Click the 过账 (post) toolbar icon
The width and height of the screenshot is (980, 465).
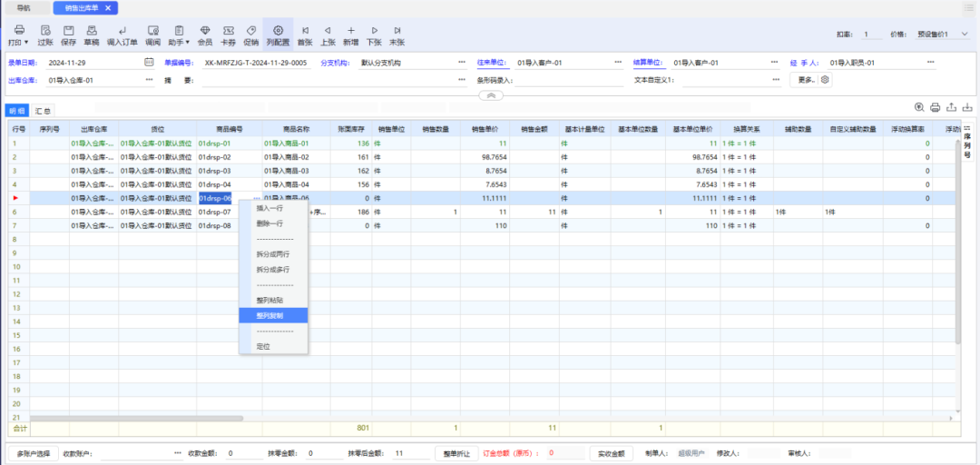pos(45,35)
